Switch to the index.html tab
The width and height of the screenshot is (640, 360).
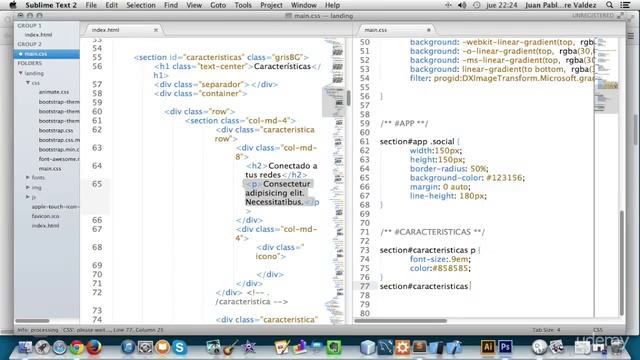tap(122, 30)
